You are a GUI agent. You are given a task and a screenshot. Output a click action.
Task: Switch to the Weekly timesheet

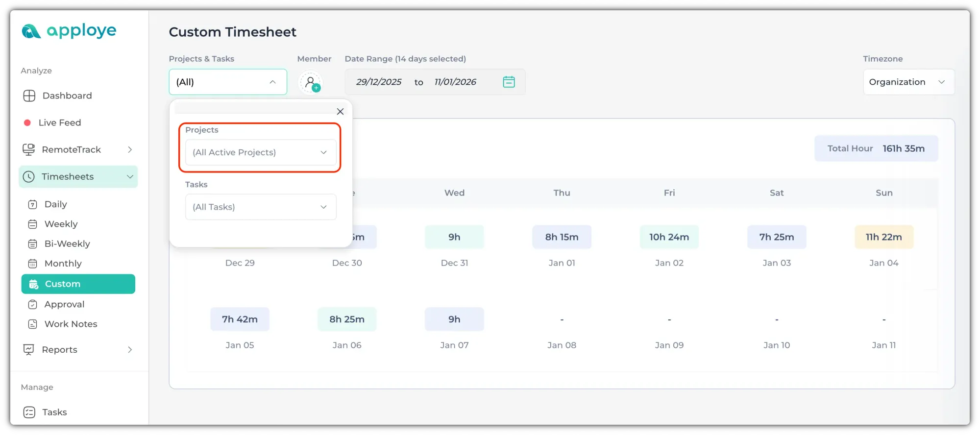61,224
